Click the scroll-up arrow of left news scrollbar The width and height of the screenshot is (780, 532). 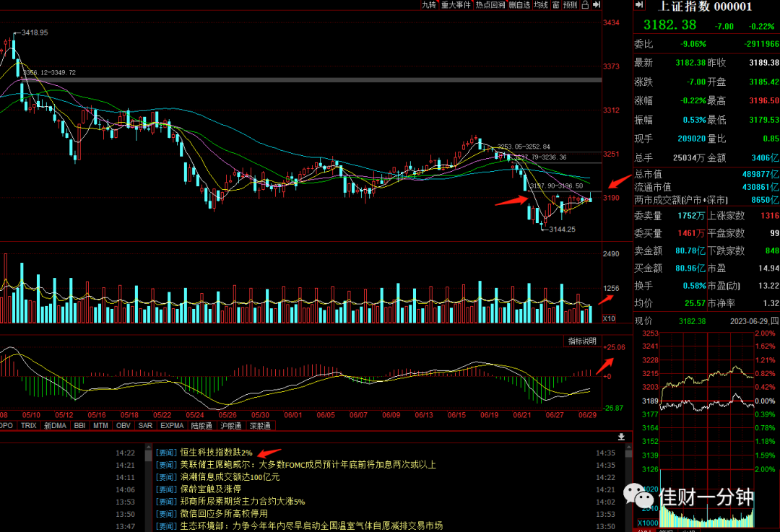click(148, 448)
